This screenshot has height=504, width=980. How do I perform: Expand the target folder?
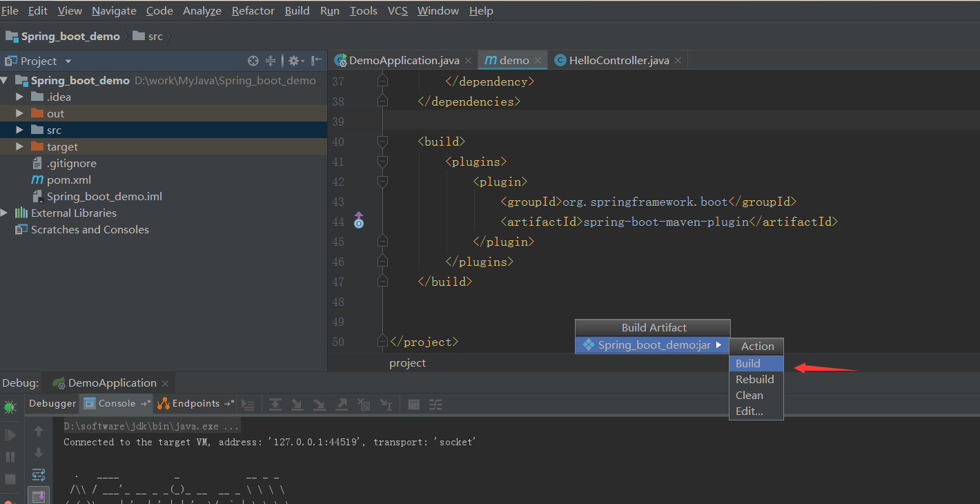(19, 146)
